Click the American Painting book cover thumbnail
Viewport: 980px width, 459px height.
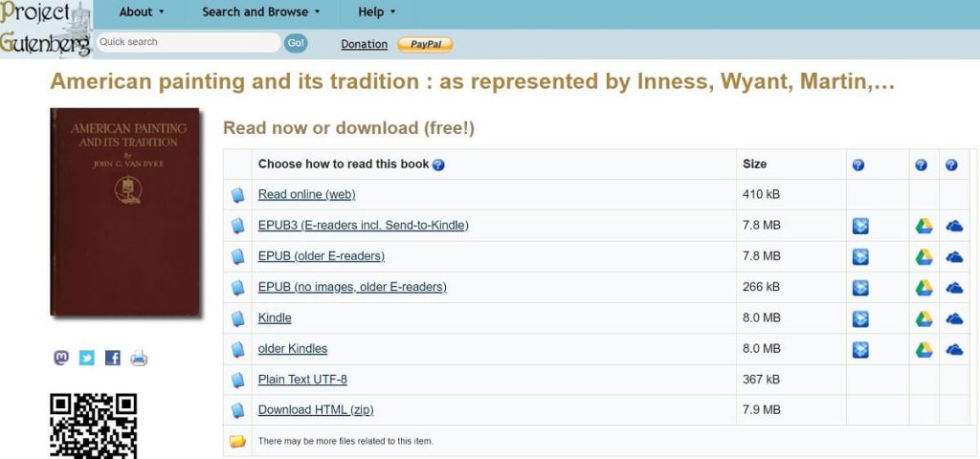[x=125, y=212]
